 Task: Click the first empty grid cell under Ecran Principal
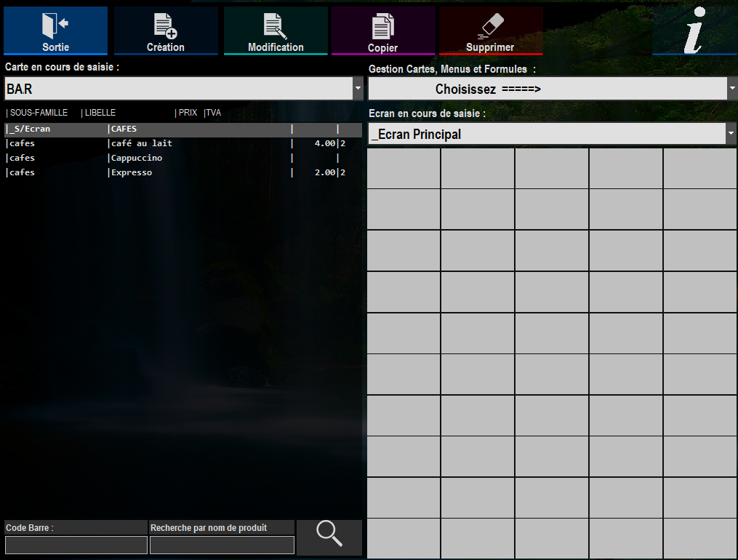pos(404,169)
